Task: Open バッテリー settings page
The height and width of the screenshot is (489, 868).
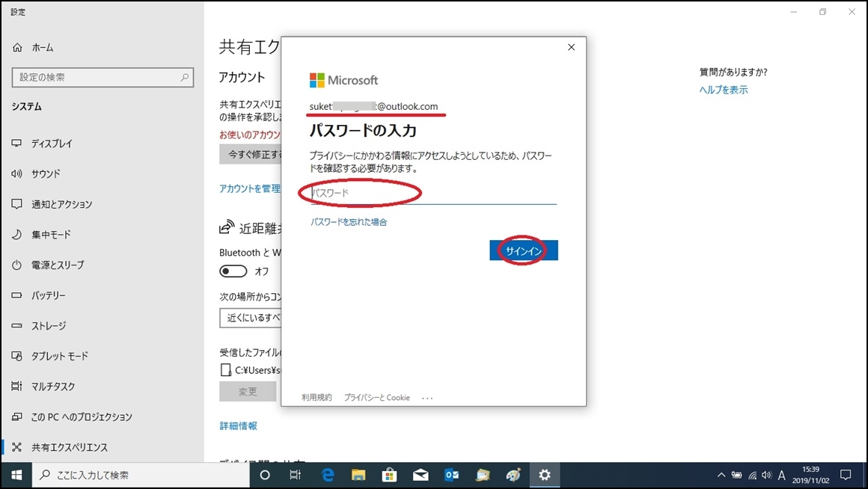Action: [48, 295]
